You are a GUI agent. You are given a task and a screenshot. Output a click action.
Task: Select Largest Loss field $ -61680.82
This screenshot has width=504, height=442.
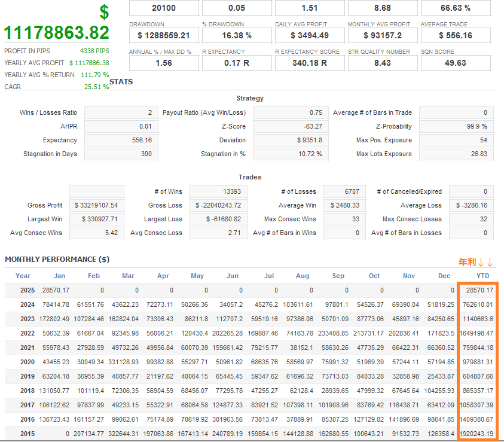point(219,220)
